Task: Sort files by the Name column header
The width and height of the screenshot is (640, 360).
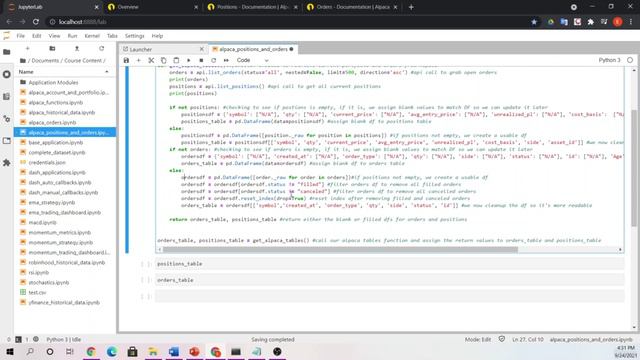Action: [x=64, y=72]
